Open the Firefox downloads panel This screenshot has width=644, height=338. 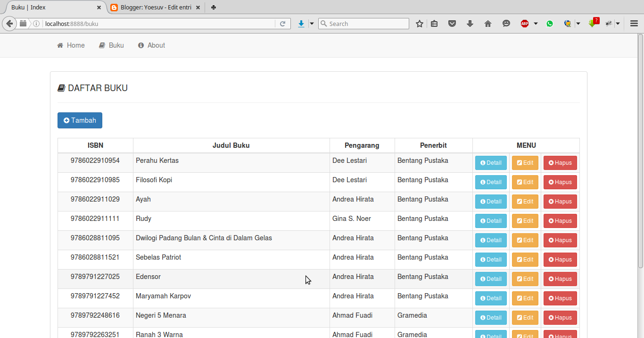click(x=470, y=23)
